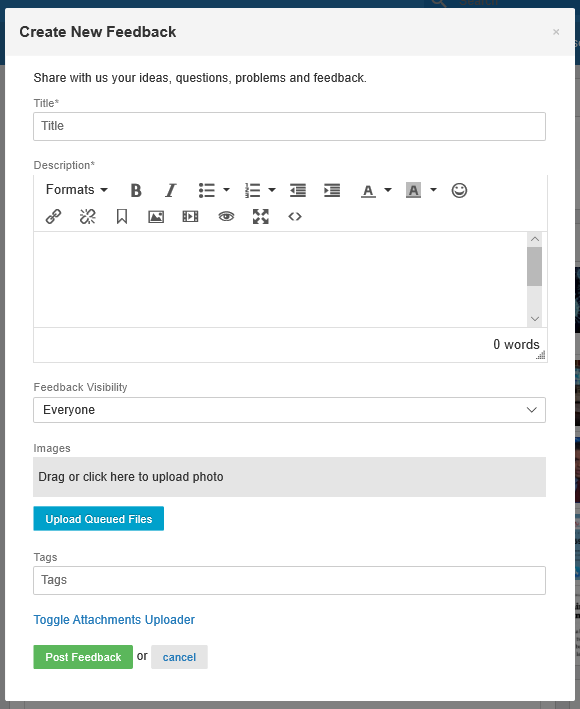
Task: Insert an anchor bookmark
Action: pyautogui.click(x=122, y=217)
